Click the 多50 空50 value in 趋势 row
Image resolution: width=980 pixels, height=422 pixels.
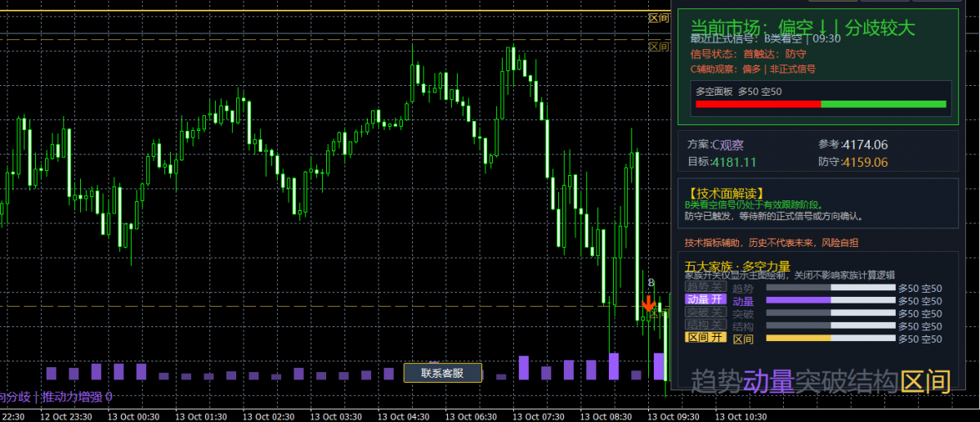coord(920,288)
